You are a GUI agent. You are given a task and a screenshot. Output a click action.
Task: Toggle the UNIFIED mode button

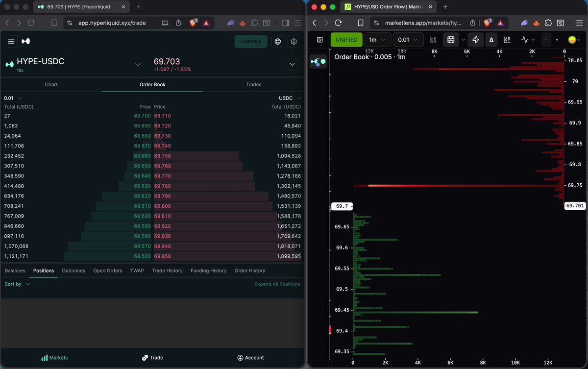point(346,40)
